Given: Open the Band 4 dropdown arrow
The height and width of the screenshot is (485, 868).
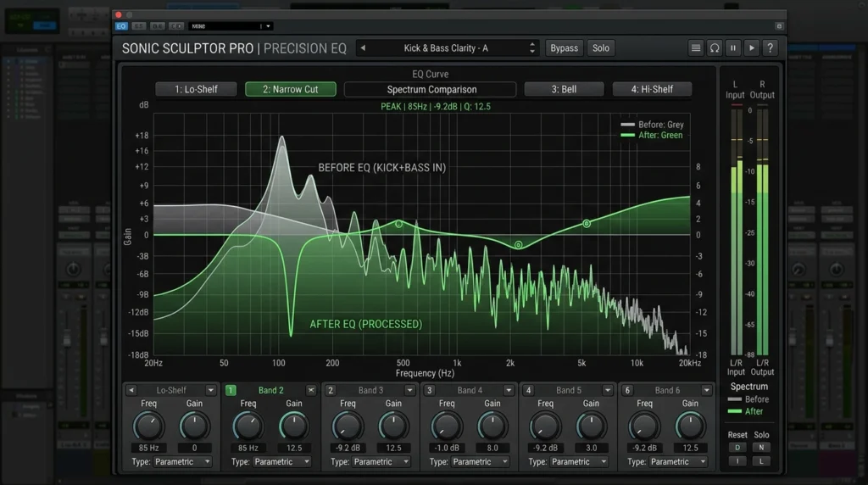Looking at the screenshot, I should (x=509, y=390).
